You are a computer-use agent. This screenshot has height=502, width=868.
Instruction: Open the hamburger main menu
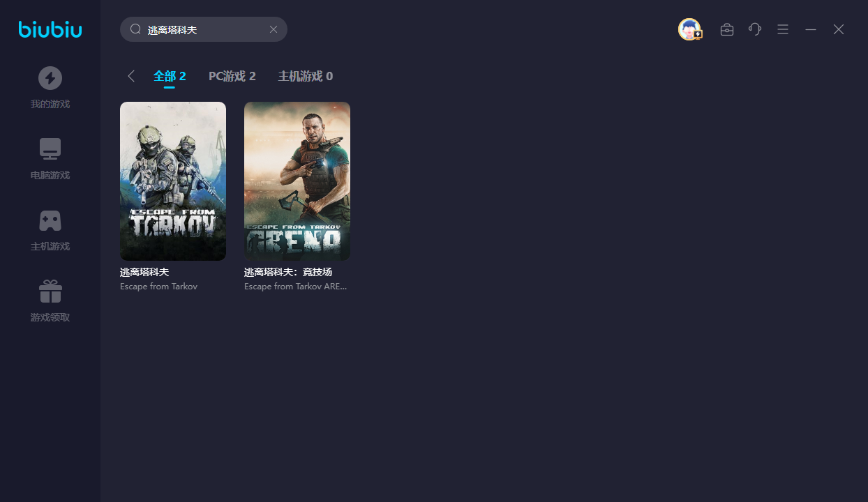click(783, 29)
